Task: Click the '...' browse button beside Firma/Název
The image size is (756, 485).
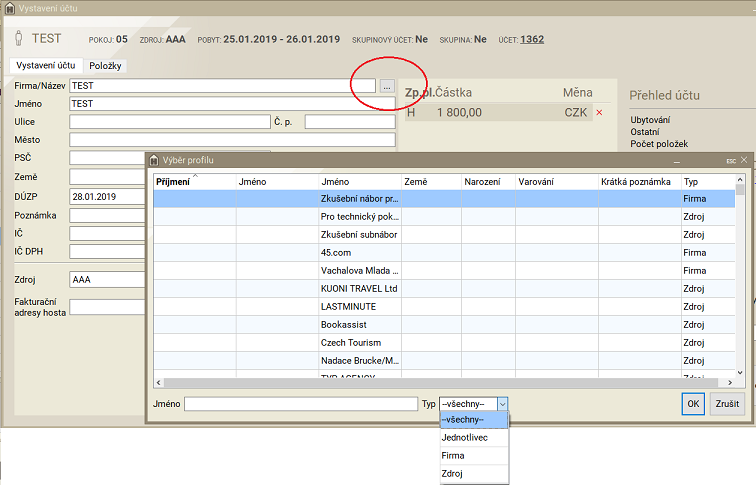Action: coord(387,87)
